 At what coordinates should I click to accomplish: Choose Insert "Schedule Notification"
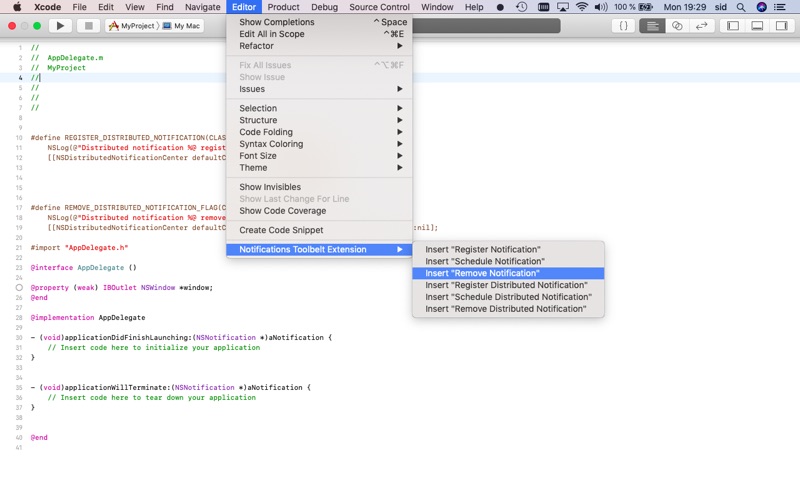[508, 261]
